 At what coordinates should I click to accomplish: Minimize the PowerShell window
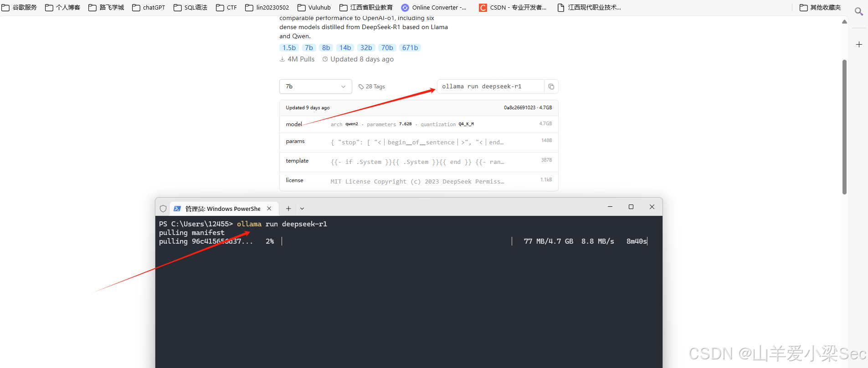tap(610, 207)
